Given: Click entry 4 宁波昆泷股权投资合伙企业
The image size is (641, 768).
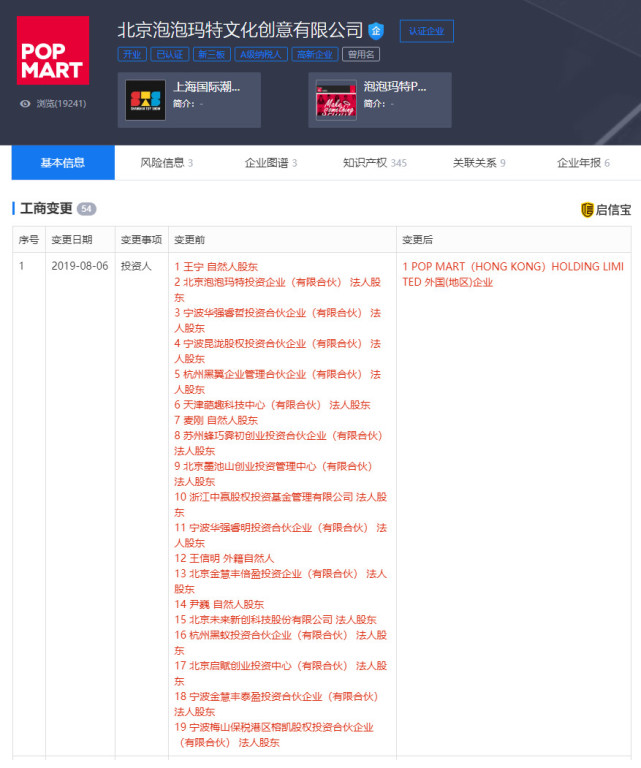Looking at the screenshot, I should click(x=278, y=351).
